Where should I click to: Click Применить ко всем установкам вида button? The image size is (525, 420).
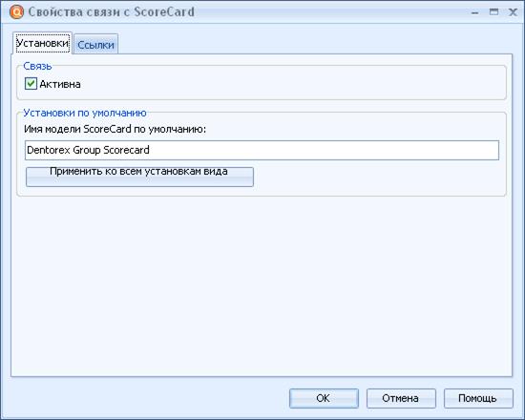139,177
